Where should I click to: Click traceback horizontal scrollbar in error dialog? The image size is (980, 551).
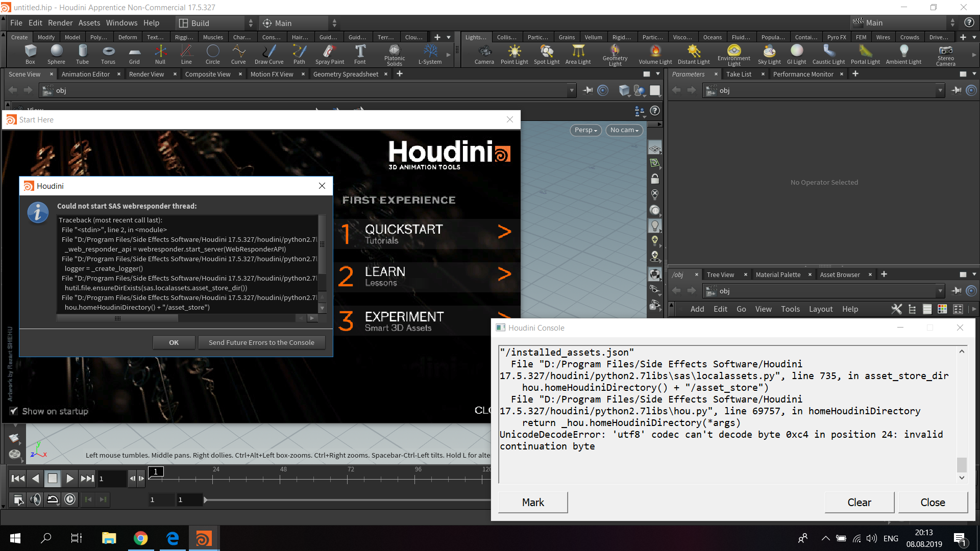[x=117, y=318]
